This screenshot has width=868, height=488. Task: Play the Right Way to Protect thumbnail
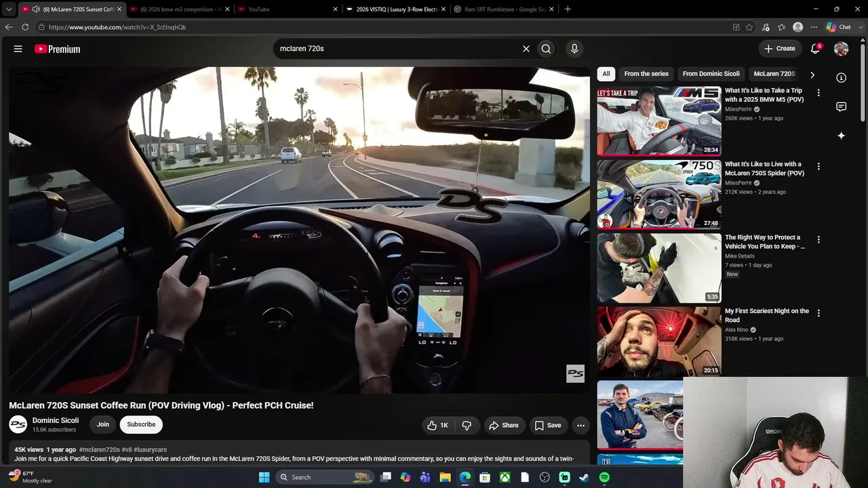pyautogui.click(x=659, y=268)
